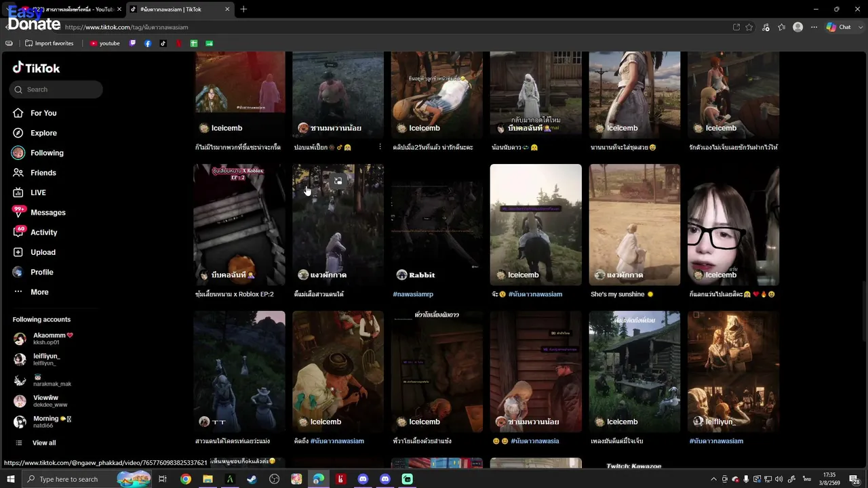This screenshot has height=488, width=868.
Task: Open the browser media control icon
Action: tap(766, 27)
